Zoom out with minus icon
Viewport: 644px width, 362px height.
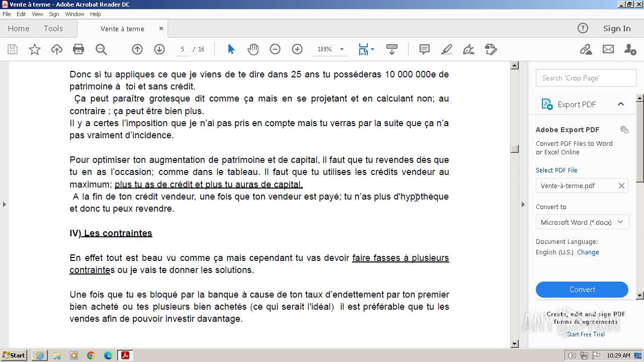click(275, 49)
